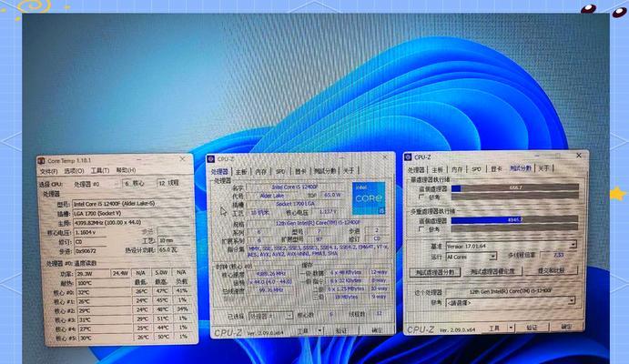Click the single-thread reference bar
629x364 pixels.
coord(515,196)
